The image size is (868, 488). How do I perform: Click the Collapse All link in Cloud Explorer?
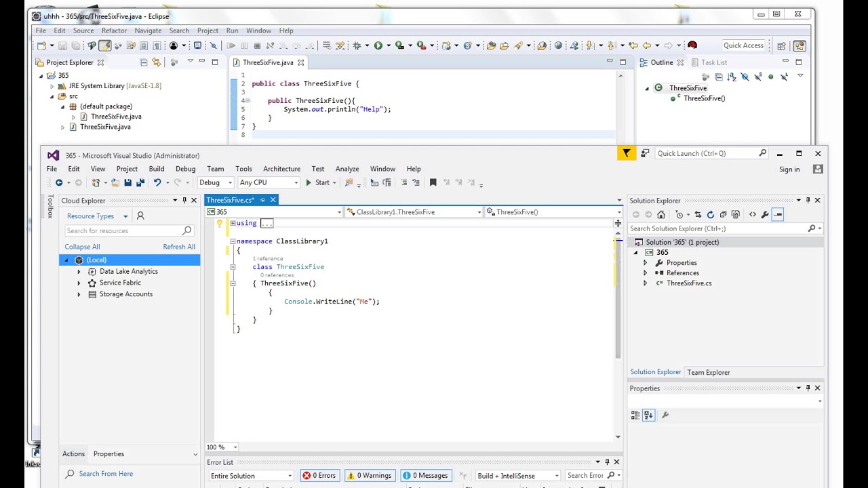(x=82, y=247)
